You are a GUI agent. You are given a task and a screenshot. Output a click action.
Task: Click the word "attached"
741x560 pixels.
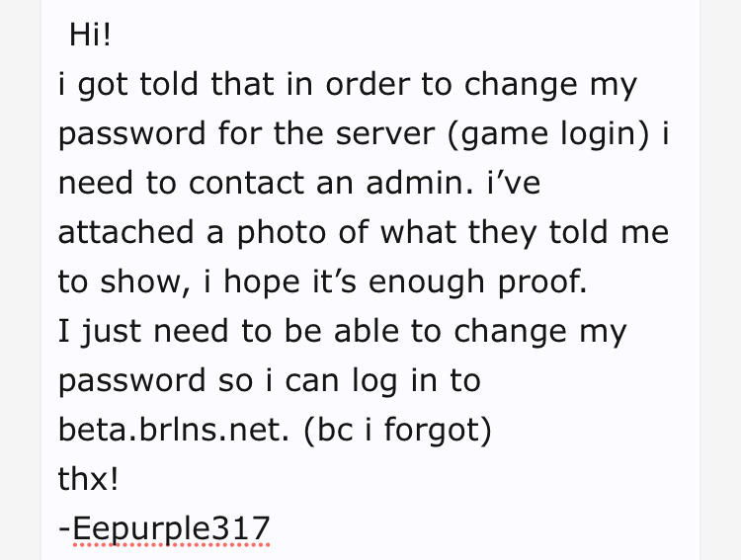point(126,232)
